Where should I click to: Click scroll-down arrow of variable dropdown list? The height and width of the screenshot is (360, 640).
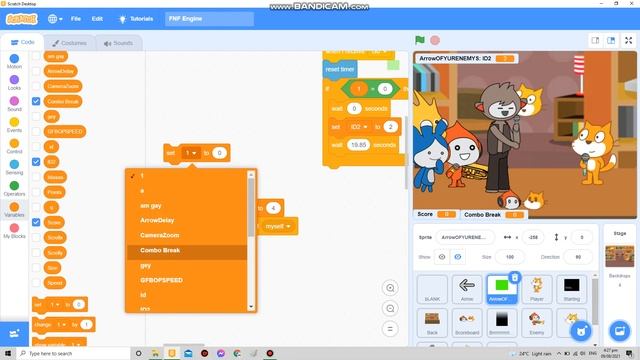click(x=251, y=307)
